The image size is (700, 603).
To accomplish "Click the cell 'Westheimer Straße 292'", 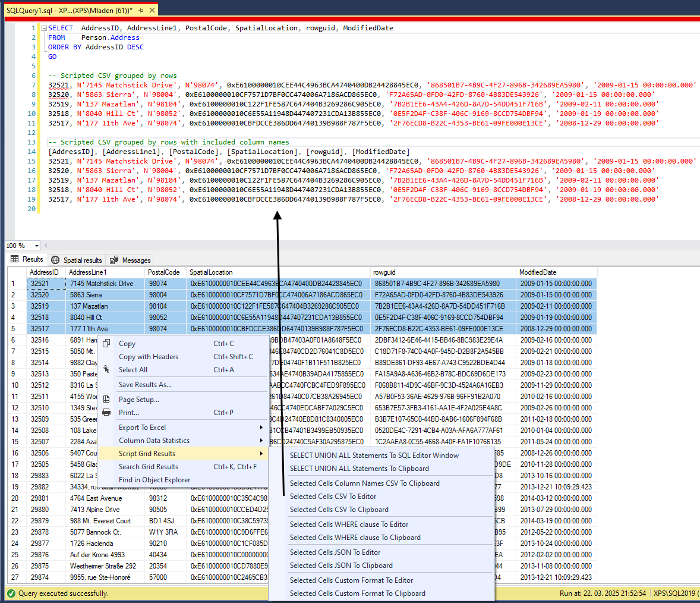I will (105, 566).
